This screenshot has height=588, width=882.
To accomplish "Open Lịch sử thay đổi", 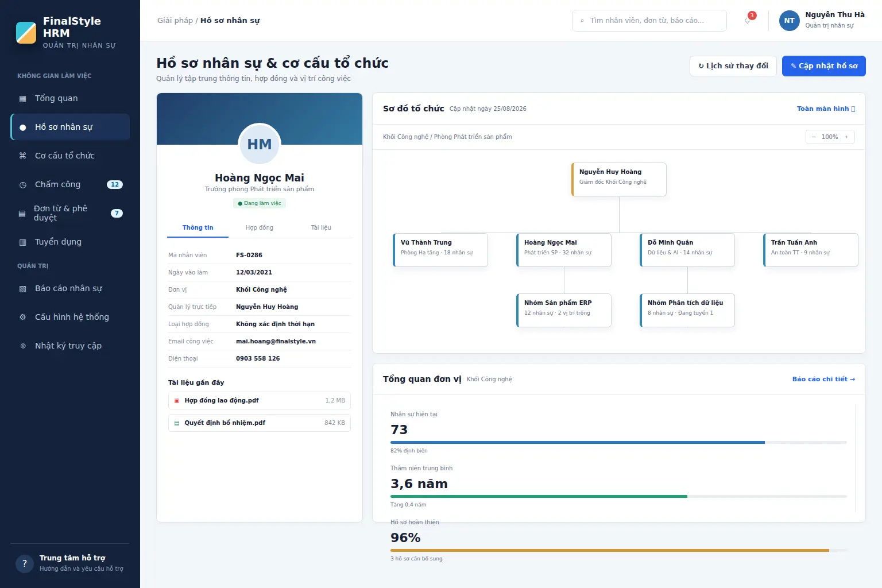I will coord(733,66).
